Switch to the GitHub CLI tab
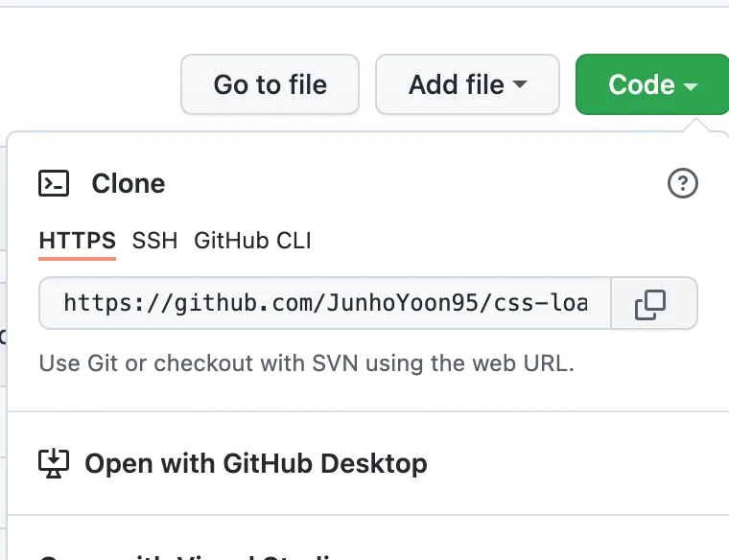 (x=252, y=241)
